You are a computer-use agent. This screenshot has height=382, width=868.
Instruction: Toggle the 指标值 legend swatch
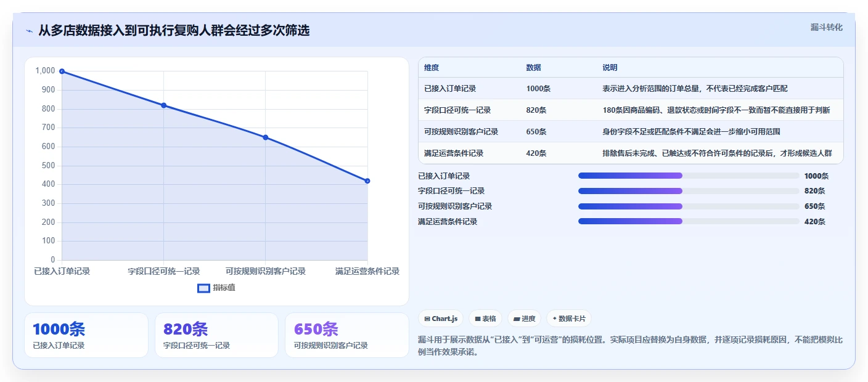(x=203, y=288)
